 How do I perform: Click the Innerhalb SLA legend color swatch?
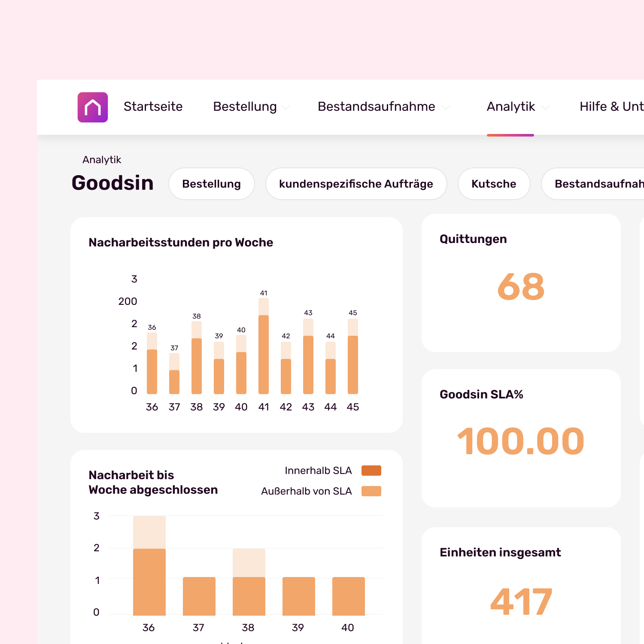[x=371, y=471]
